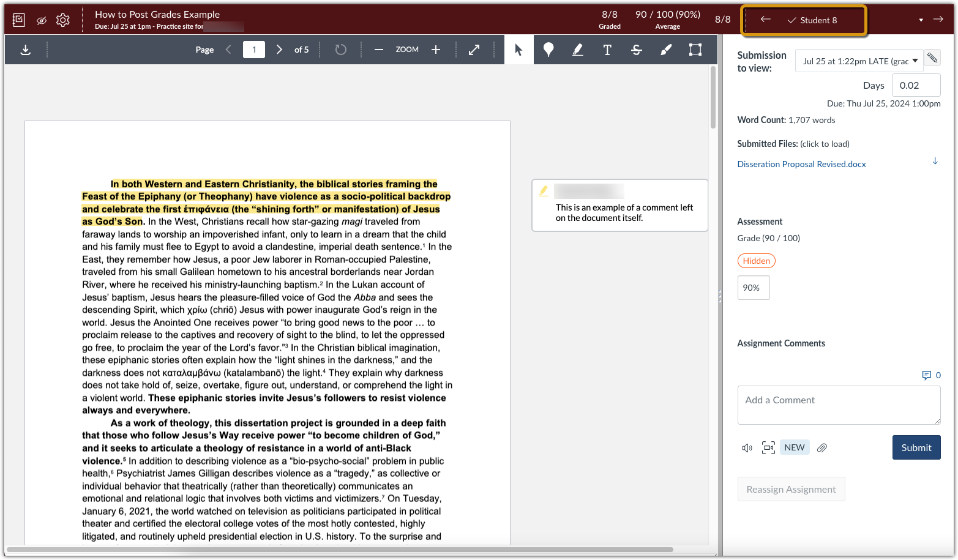Go to next document page
Viewport: 958px width, 560px height.
[279, 50]
